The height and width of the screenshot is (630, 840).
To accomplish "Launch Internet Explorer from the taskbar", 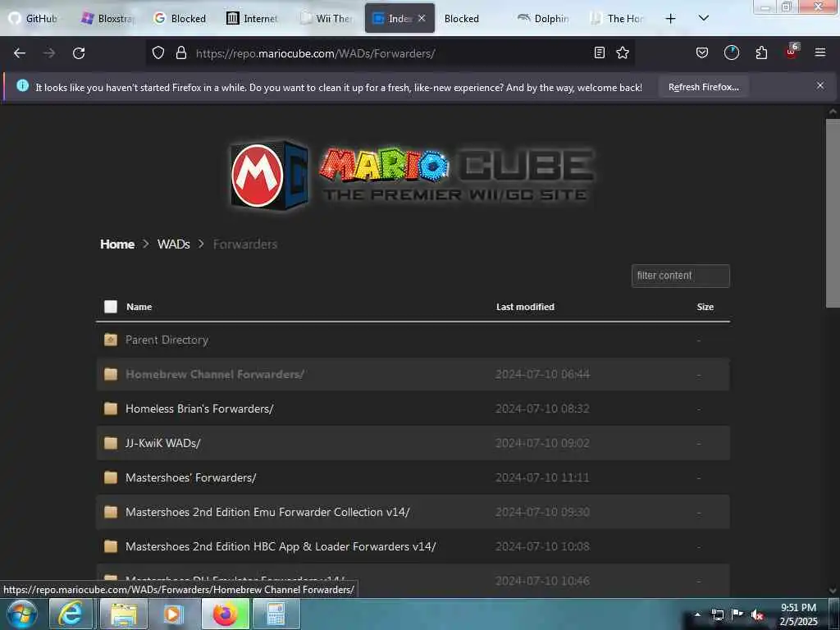I will [x=71, y=614].
